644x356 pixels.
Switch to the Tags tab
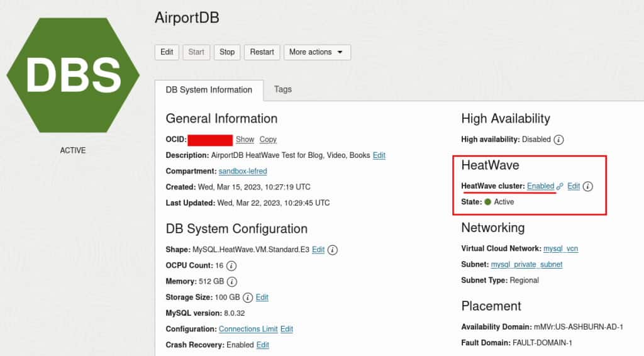pos(283,89)
